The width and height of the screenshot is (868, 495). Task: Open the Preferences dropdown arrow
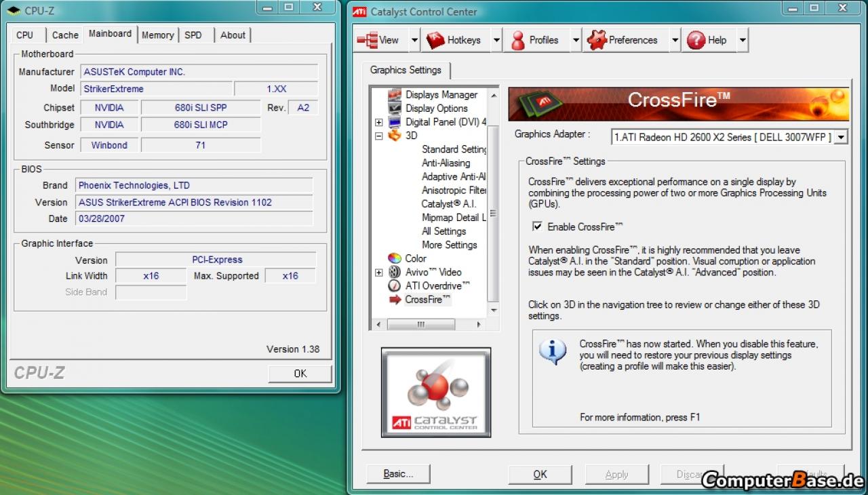tap(675, 40)
